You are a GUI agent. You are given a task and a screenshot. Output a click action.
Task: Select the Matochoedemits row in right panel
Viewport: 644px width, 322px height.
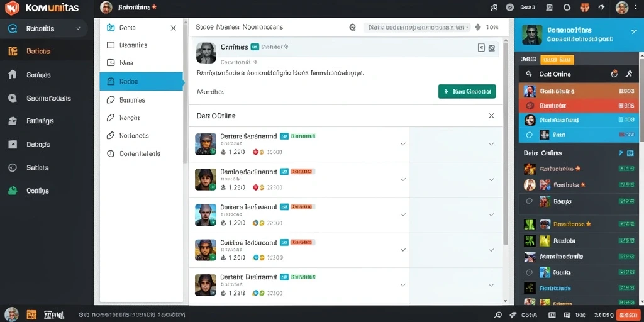pyautogui.click(x=579, y=257)
